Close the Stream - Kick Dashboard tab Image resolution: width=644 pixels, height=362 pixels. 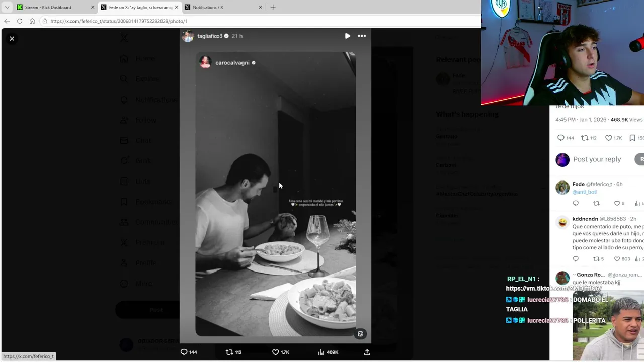(x=92, y=7)
